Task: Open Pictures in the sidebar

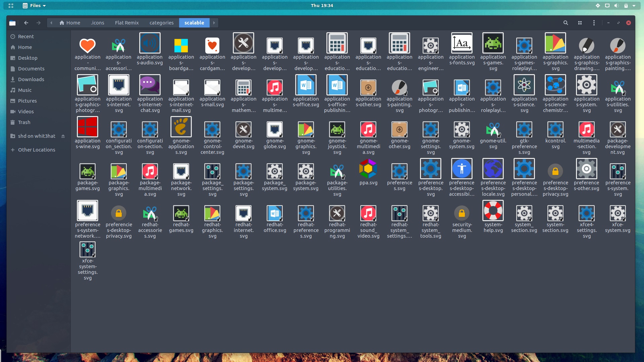Action: [39, 101]
